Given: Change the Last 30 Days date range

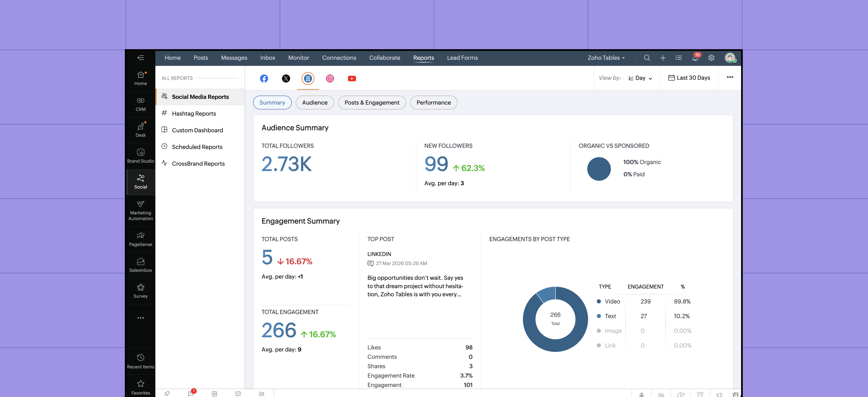Looking at the screenshot, I should [x=689, y=78].
